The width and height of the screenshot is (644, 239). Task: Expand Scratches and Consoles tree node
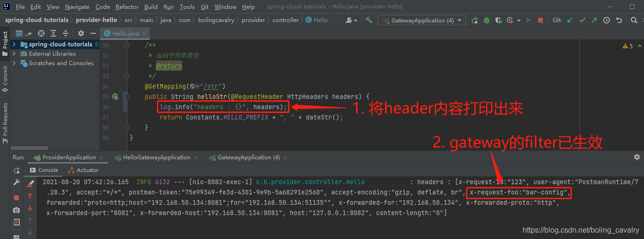pyautogui.click(x=14, y=63)
